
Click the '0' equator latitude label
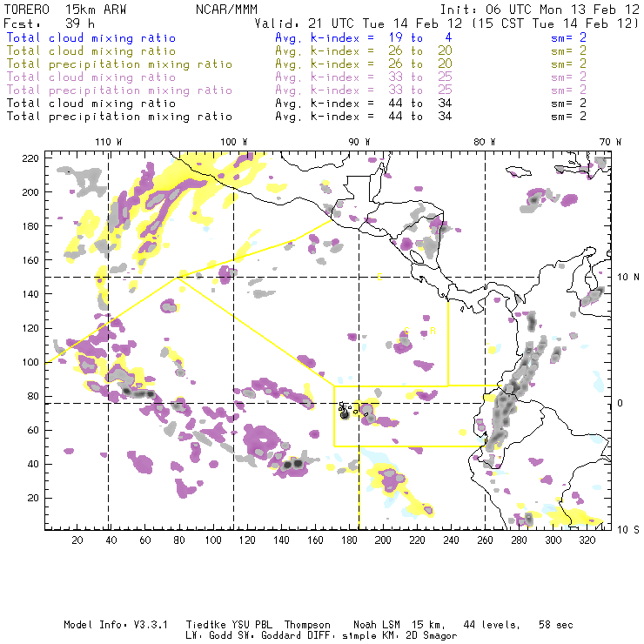pos(620,403)
